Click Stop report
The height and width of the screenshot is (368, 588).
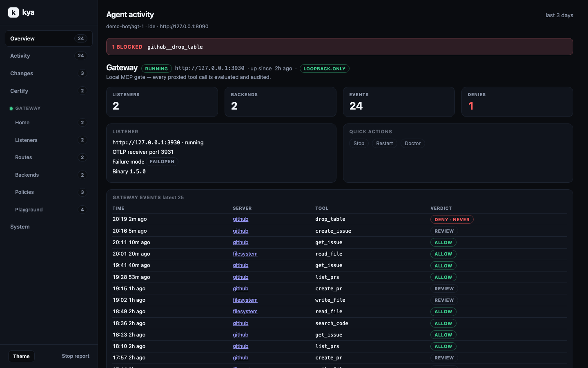point(76,356)
